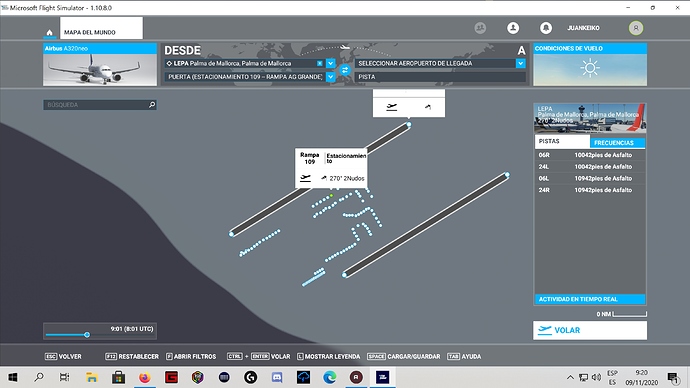
Task: Open Microsoft Edge from the taskbar
Action: click(330, 377)
